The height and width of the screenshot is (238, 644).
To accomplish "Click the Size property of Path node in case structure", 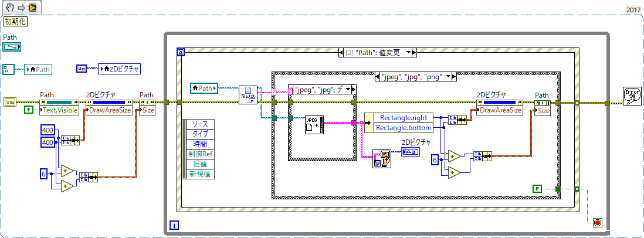I will coord(542,110).
